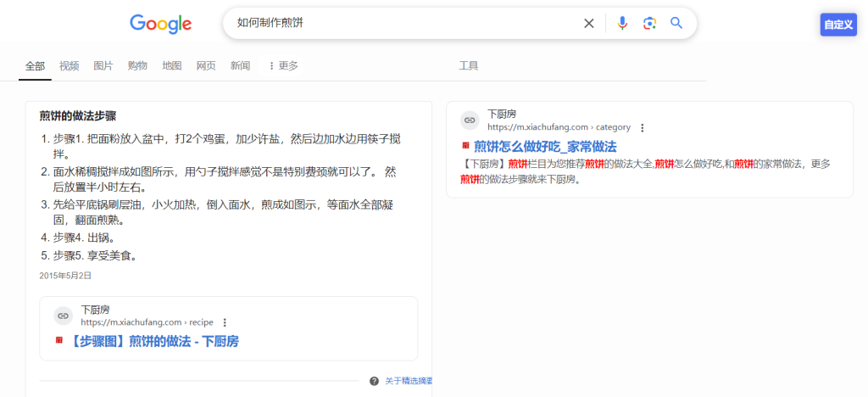Switch to the 购物 tab
This screenshot has height=397, width=868.
137,66
